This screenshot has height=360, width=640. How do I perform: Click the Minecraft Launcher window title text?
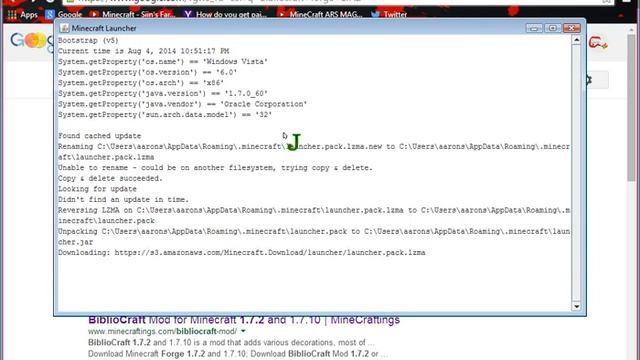pyautogui.click(x=104, y=28)
